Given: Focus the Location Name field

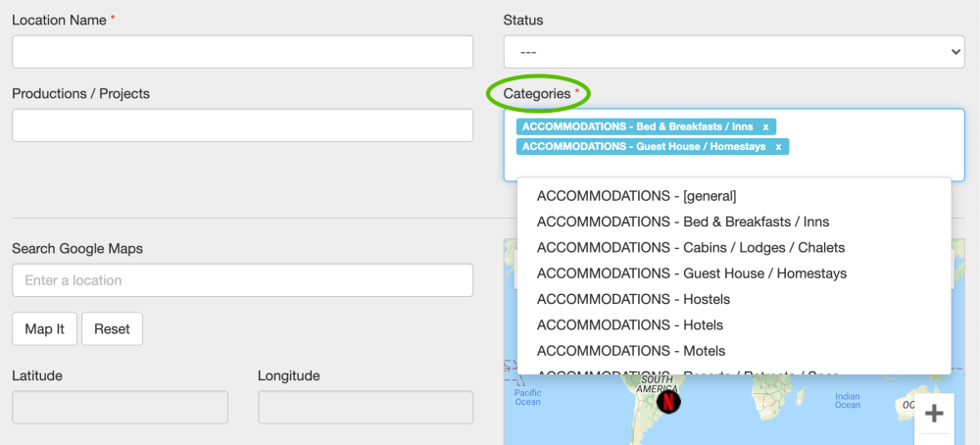Looking at the screenshot, I should (x=242, y=52).
